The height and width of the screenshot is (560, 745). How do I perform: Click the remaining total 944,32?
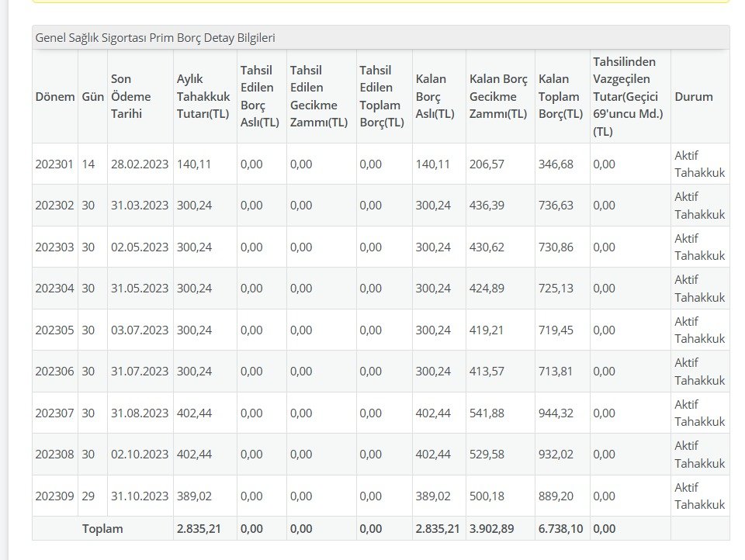pyautogui.click(x=556, y=413)
